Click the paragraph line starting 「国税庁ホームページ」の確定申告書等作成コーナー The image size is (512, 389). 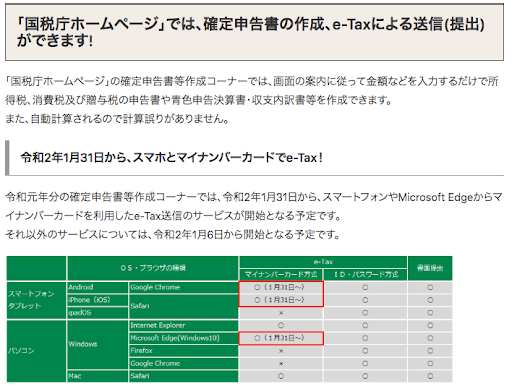[x=252, y=81]
